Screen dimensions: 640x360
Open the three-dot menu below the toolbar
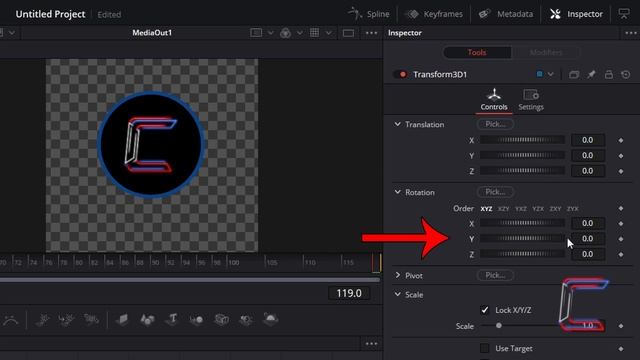[371, 344]
